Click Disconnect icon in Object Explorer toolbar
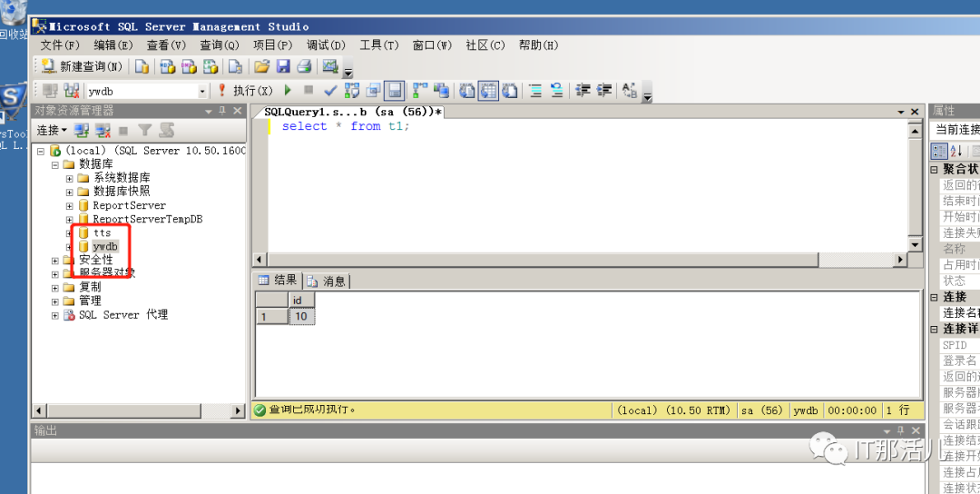The height and width of the screenshot is (494, 980). tap(103, 130)
